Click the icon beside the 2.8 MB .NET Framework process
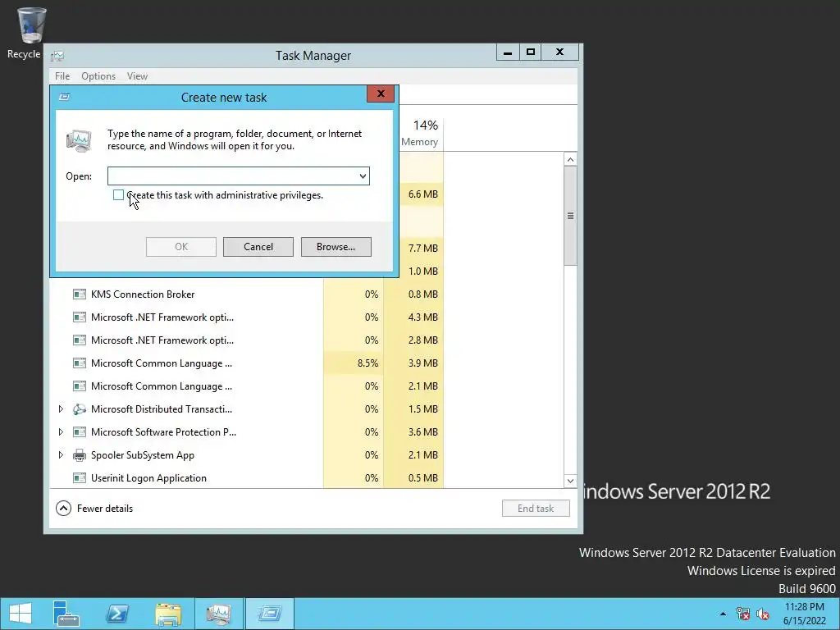840x630 pixels. point(80,340)
